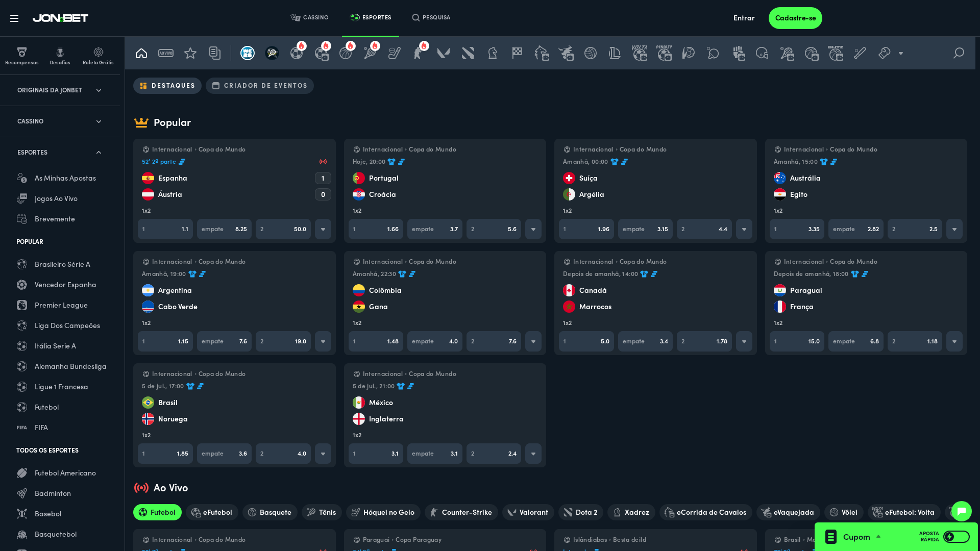Select the baseball bat icon
Screen dimensions: 980x551
coord(860,53)
